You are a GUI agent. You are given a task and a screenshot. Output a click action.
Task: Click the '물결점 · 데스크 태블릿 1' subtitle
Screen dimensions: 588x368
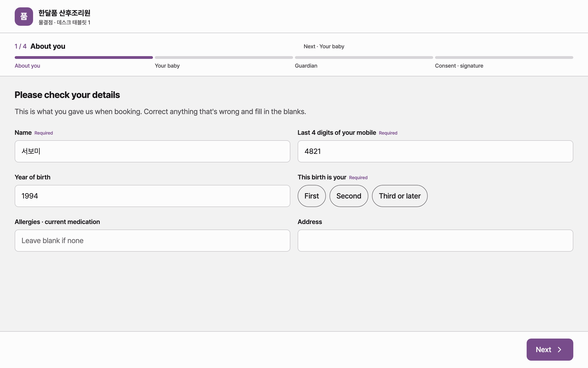point(64,22)
